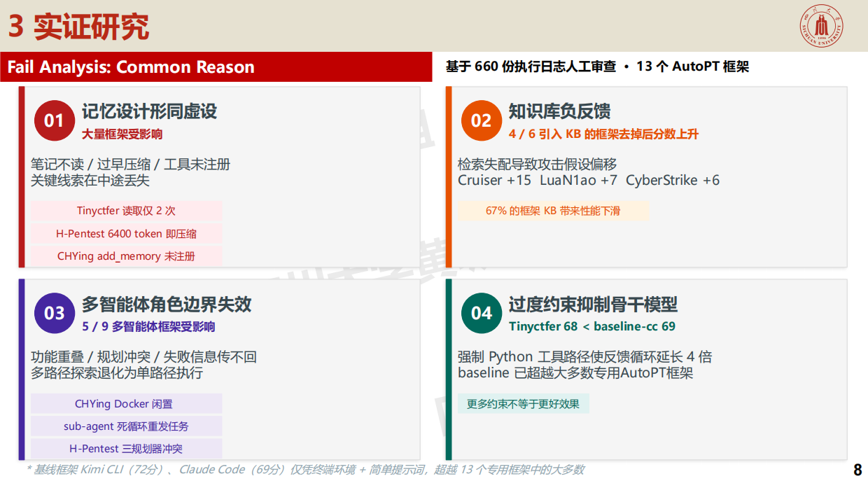Click the footnote about 基线框架 Kimi CLI
Screen dimensions: 868x488
coord(304,470)
